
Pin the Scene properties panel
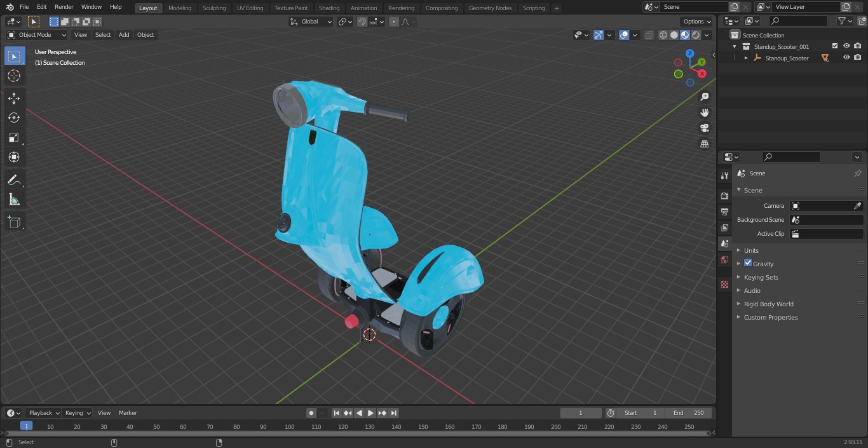[x=857, y=173]
